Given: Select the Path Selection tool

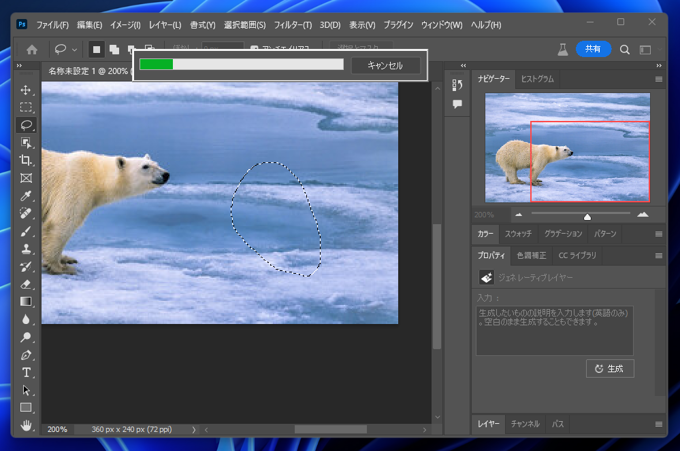Looking at the screenshot, I should click(x=26, y=390).
